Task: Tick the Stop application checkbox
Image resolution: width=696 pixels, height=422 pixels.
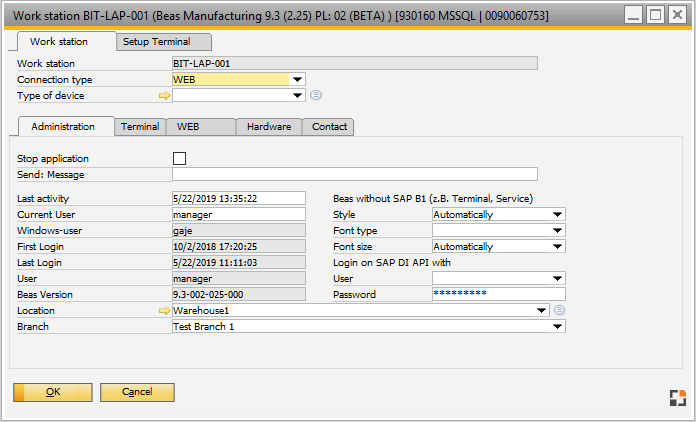Action: (180, 158)
